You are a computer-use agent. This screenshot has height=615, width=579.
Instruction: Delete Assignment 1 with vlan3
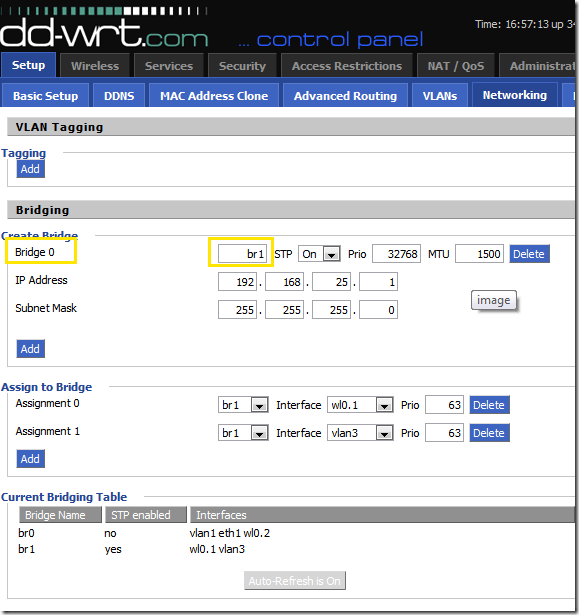pyautogui.click(x=489, y=433)
